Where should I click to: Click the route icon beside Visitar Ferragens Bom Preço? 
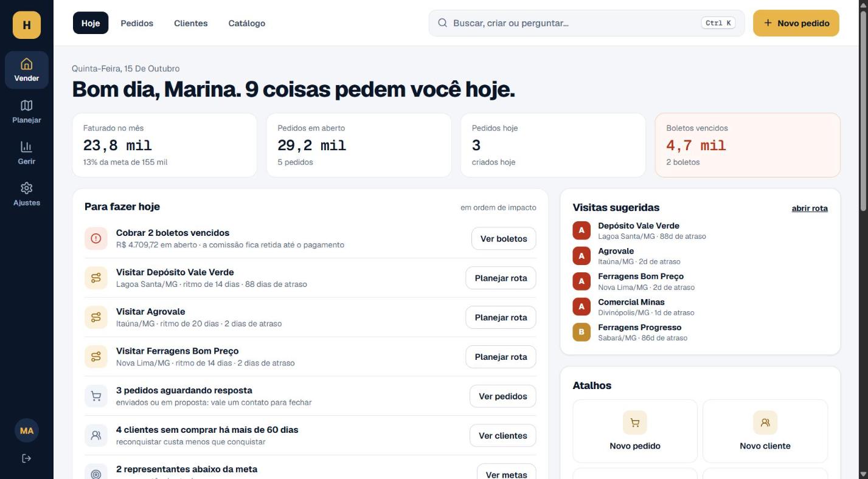[95, 357]
